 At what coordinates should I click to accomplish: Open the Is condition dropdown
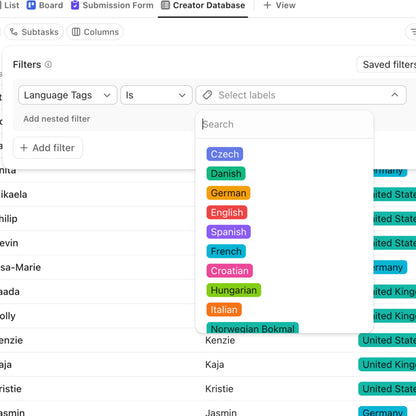[156, 95]
